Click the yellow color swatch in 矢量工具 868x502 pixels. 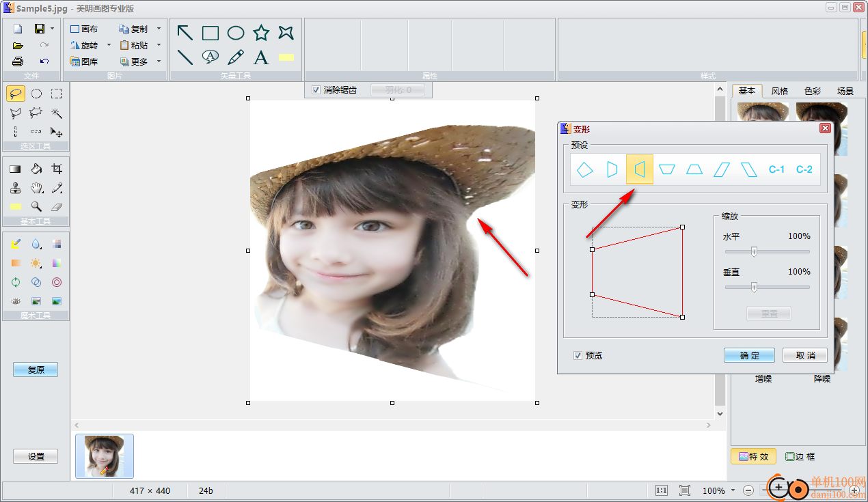pyautogui.click(x=286, y=57)
